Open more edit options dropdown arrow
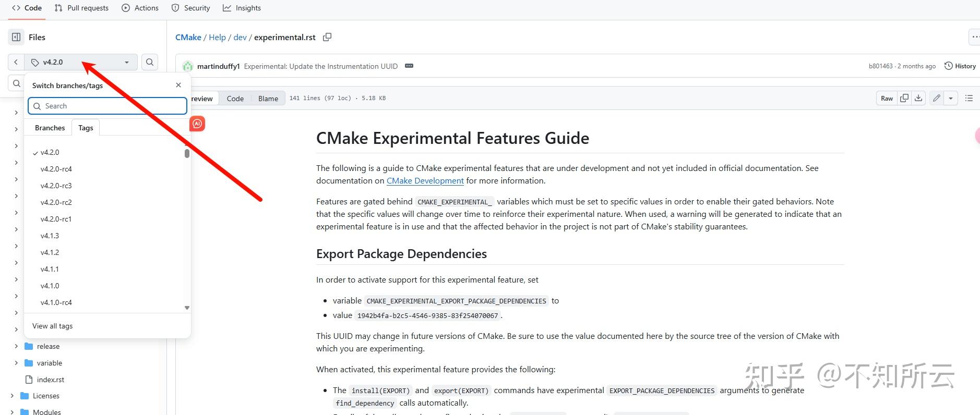 point(951,98)
